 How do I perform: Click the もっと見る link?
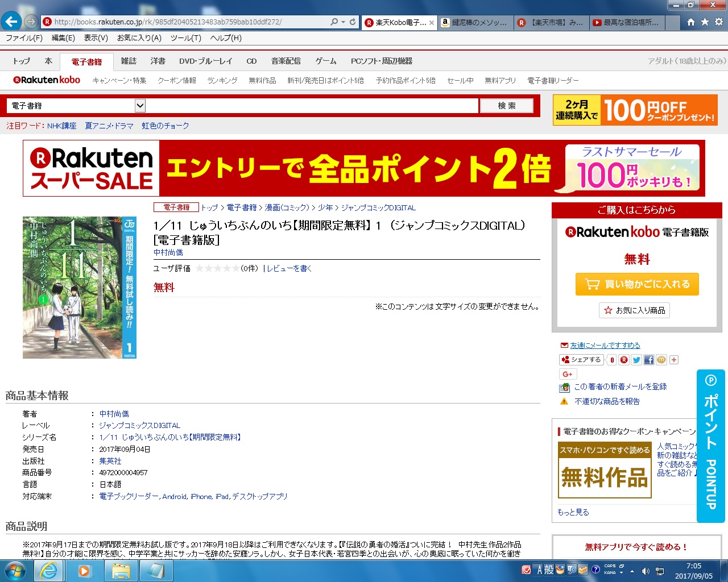tap(573, 512)
